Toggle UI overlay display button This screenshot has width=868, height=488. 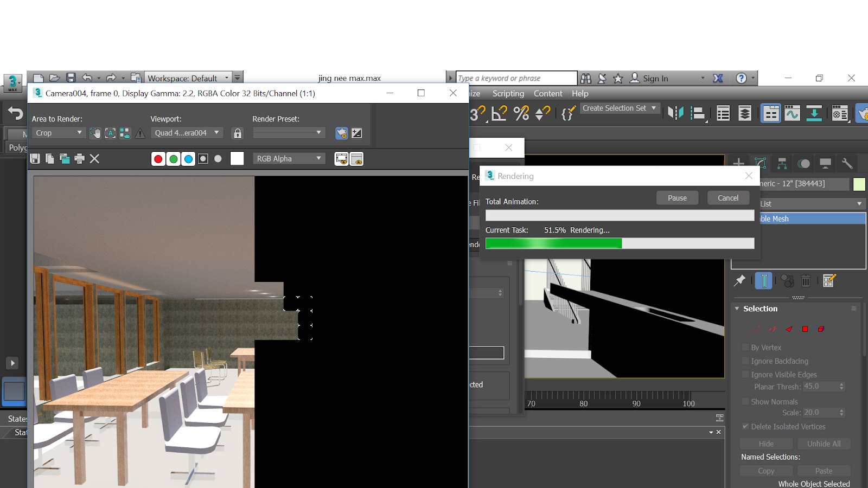click(x=341, y=159)
